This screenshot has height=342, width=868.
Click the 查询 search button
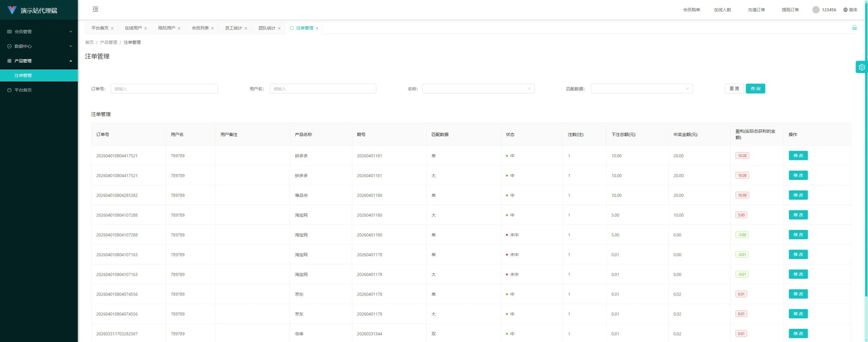755,89
